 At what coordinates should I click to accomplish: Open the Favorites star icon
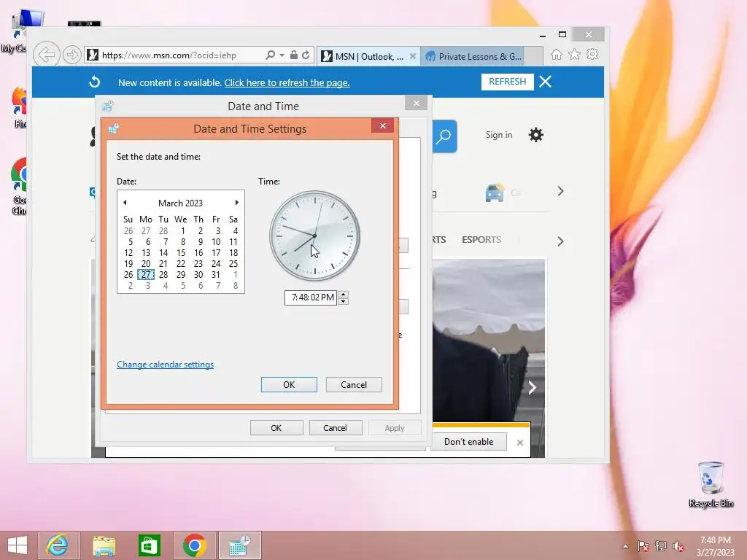575,55
